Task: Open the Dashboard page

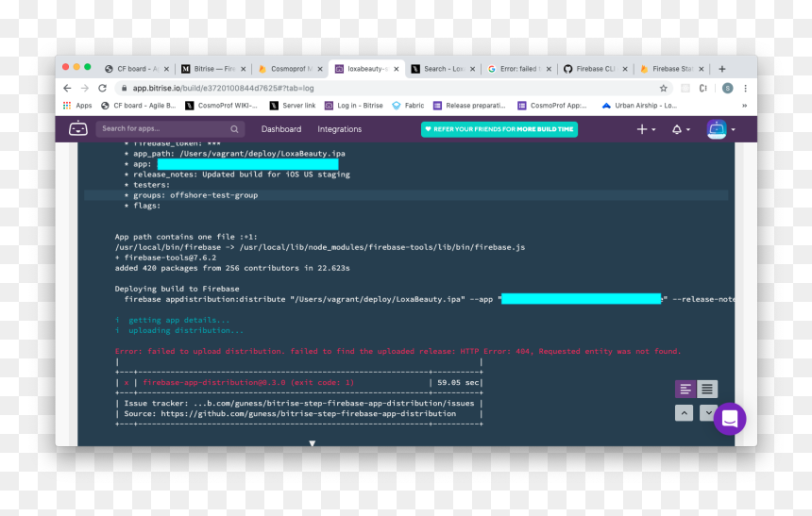Action: click(281, 129)
